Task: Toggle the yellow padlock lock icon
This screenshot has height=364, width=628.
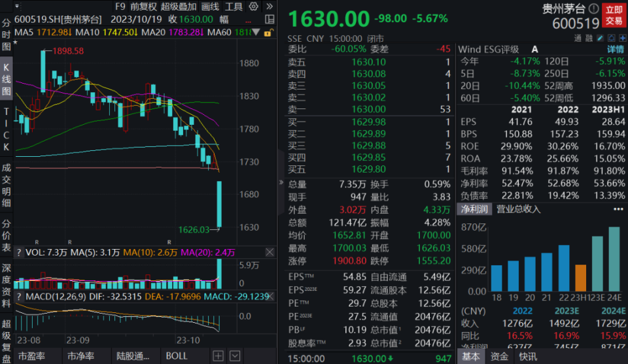Action: coord(268,33)
